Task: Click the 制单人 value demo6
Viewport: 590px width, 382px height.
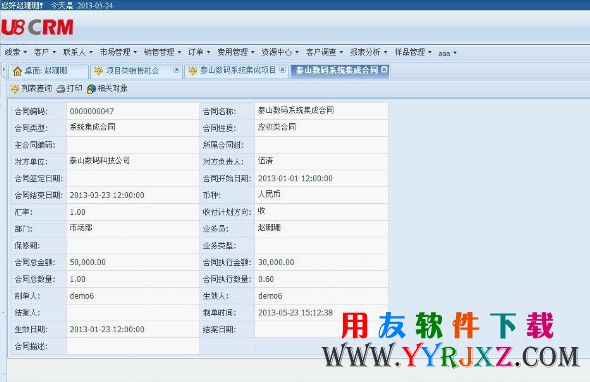Action: click(x=82, y=296)
